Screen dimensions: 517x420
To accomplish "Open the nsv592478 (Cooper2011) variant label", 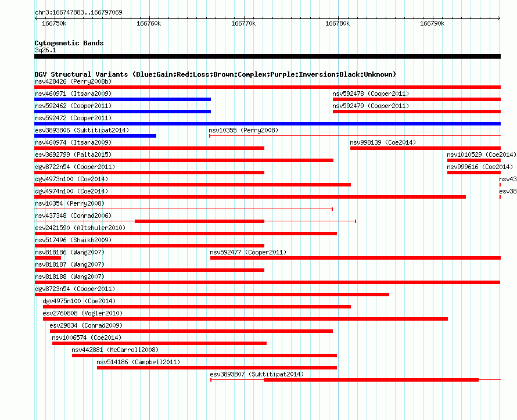I will [x=371, y=94].
